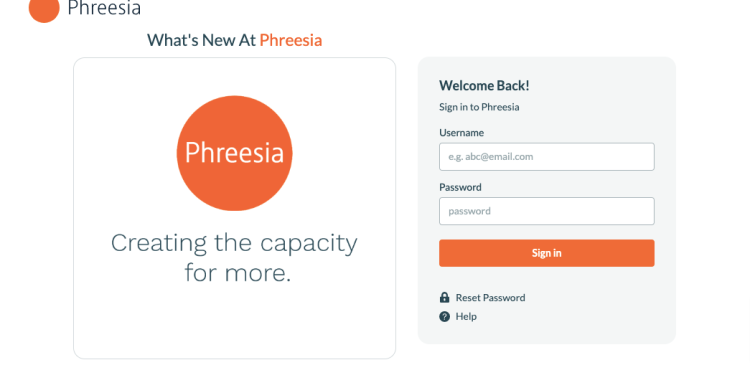Click the for more. tagline line
Image resolution: width=750 pixels, height=365 pixels.
pos(238,273)
